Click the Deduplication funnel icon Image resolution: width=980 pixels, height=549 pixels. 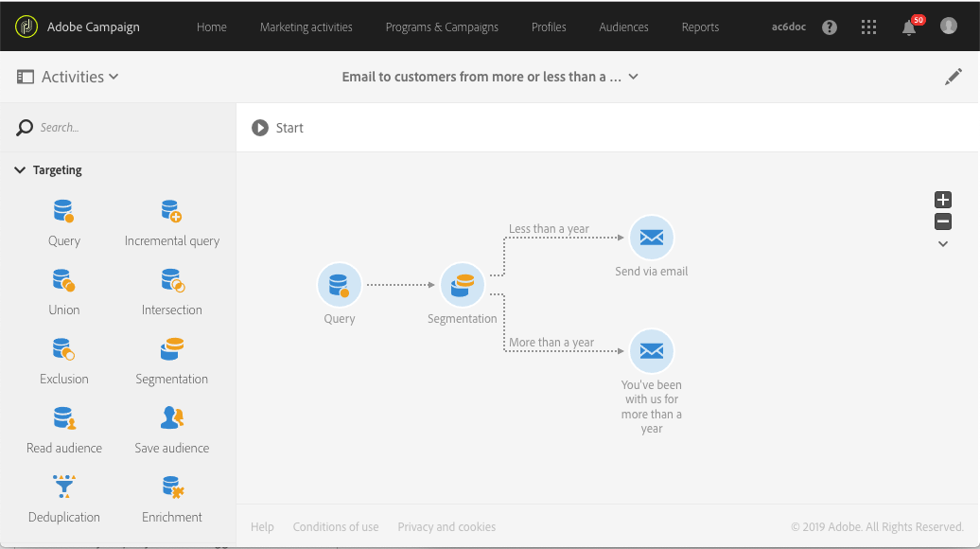tap(63, 487)
